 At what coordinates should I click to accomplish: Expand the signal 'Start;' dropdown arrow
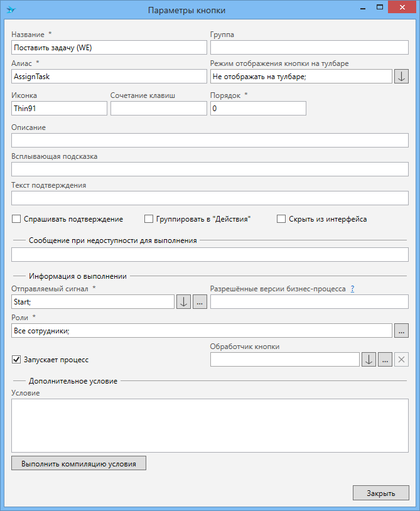point(183,301)
